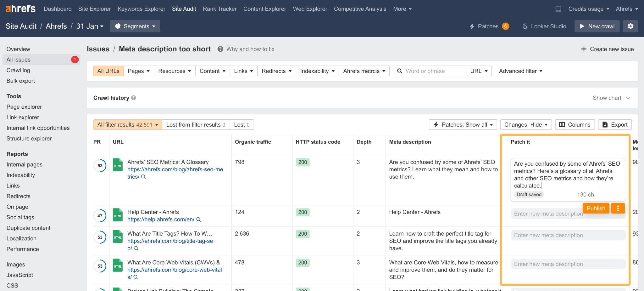Click the HTML file icon for Help Center

click(x=118, y=215)
